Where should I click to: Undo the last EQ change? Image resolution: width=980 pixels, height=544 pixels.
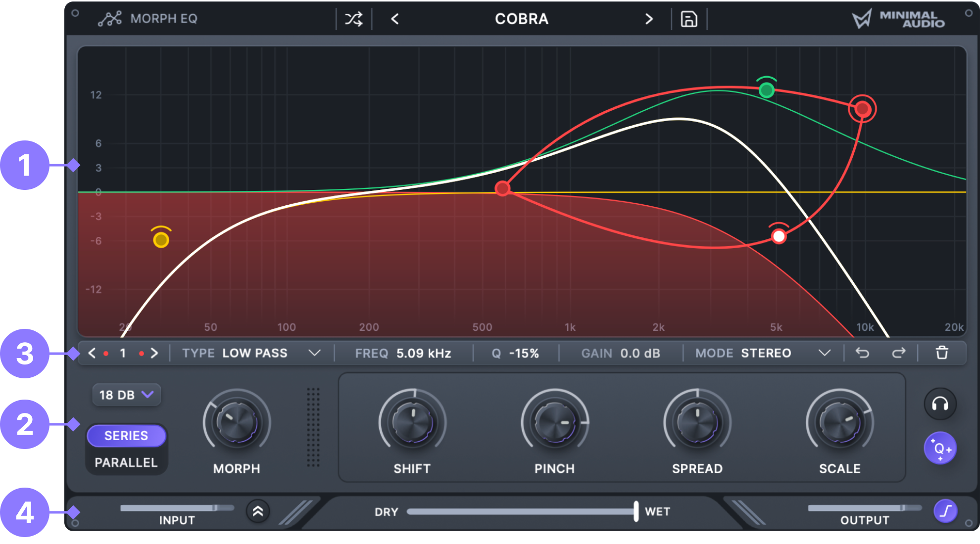[861, 353]
